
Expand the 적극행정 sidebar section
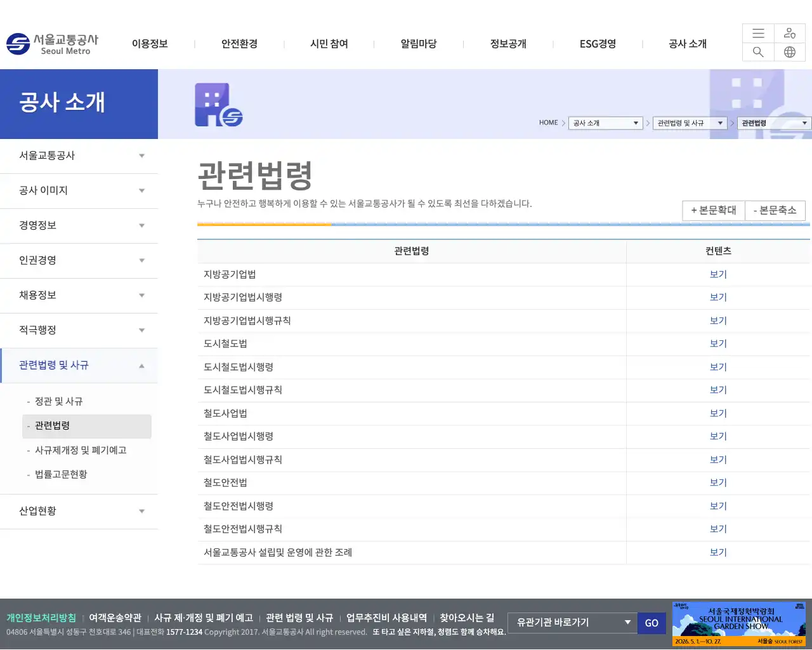pos(79,331)
